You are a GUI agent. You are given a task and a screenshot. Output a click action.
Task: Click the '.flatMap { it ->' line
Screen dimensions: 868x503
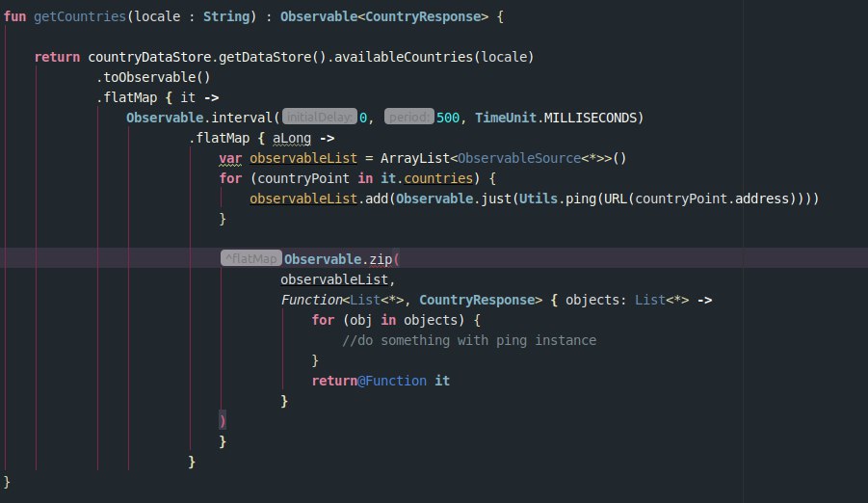pyautogui.click(x=158, y=97)
